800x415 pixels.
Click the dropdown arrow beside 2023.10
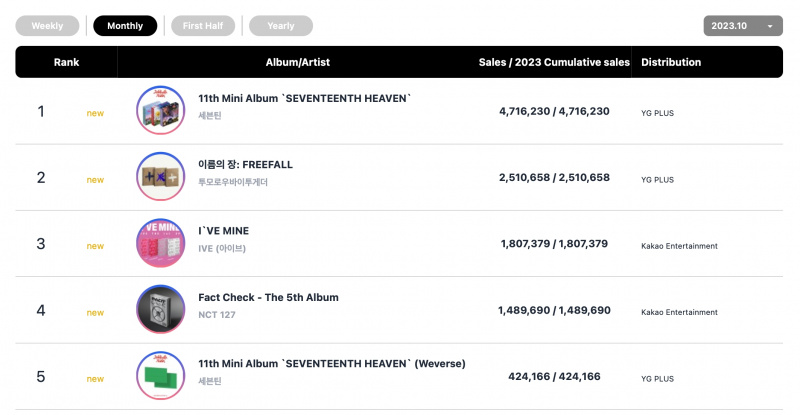coord(770,26)
